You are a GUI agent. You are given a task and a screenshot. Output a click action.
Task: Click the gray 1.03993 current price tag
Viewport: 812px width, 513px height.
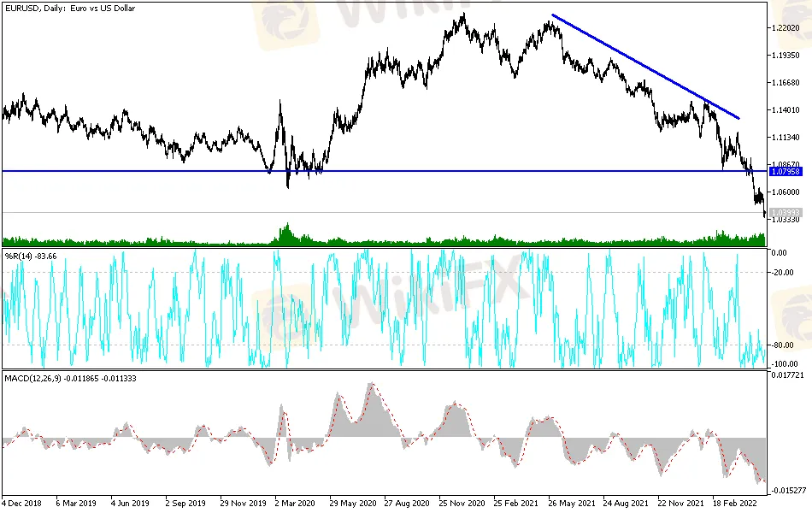point(786,212)
